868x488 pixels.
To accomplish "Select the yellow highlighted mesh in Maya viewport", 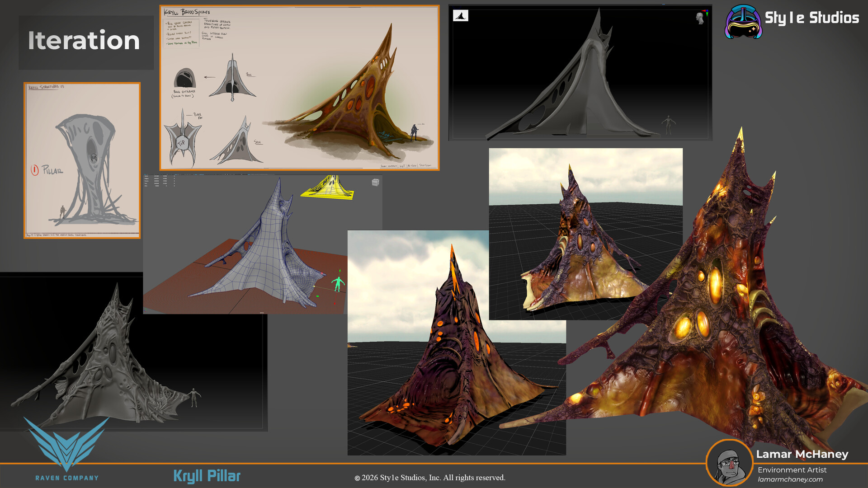I will (x=328, y=188).
